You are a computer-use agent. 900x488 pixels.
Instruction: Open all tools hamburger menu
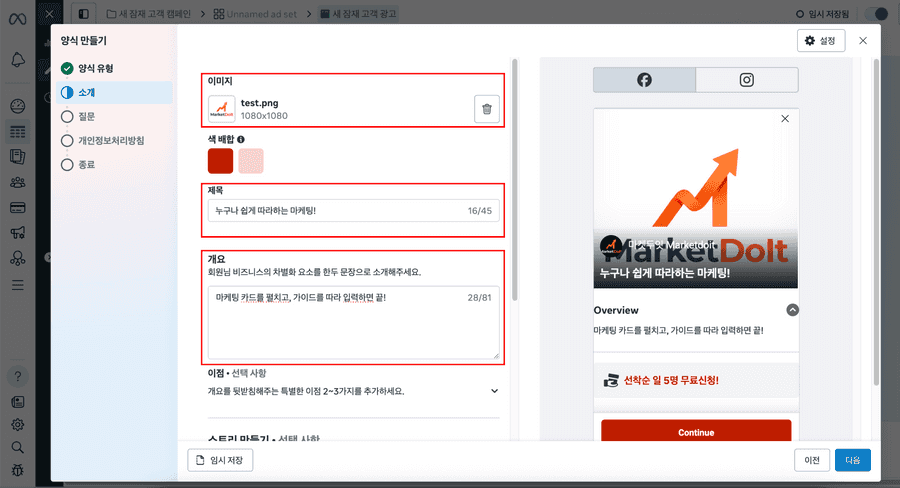pyautogui.click(x=18, y=285)
